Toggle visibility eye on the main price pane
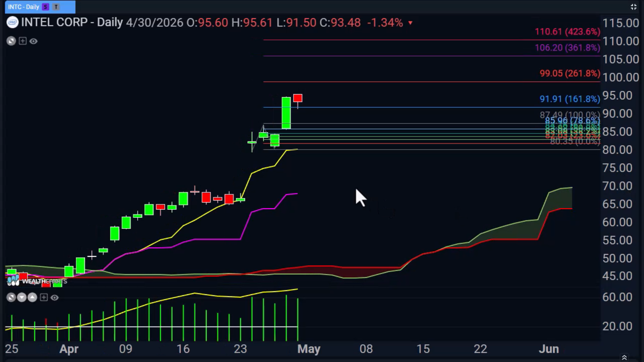Image resolution: width=644 pixels, height=362 pixels. (x=33, y=41)
